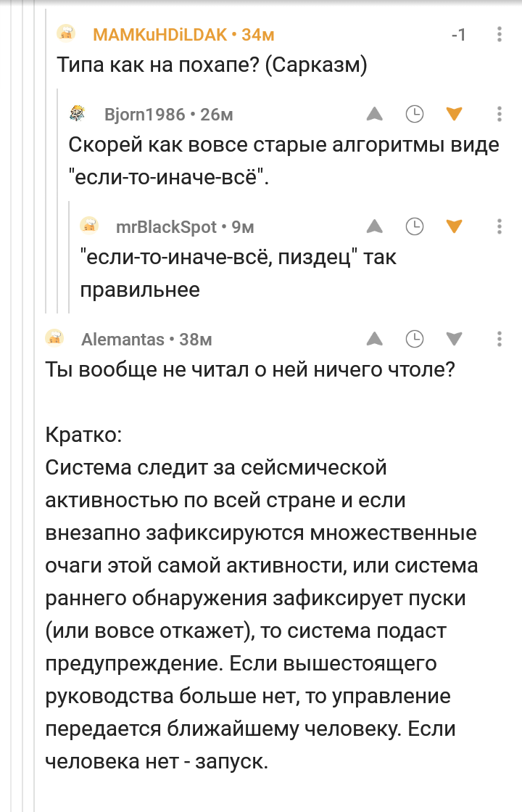Open the three-dot menu on Bjorn1986's comment
The image size is (522, 812).
(x=500, y=114)
